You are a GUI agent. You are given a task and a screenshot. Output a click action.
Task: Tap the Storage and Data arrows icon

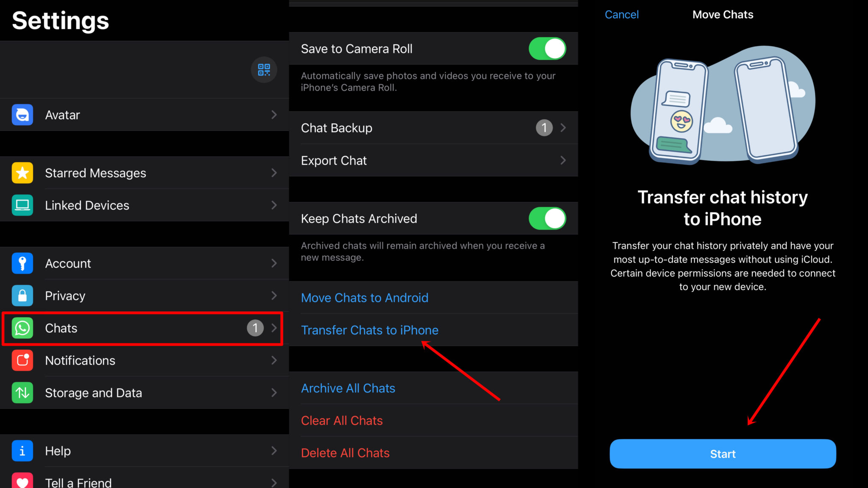tap(22, 393)
